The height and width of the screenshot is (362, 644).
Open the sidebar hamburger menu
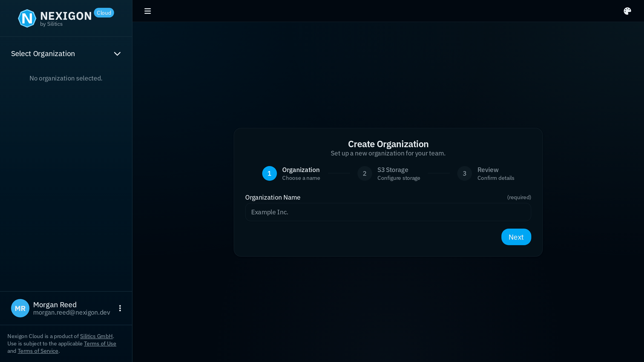[x=147, y=11]
